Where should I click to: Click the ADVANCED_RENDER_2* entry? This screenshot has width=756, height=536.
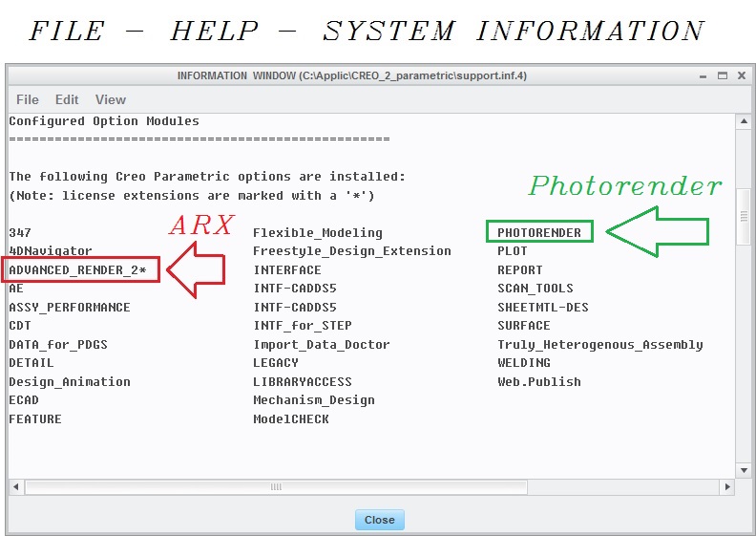pos(77,269)
